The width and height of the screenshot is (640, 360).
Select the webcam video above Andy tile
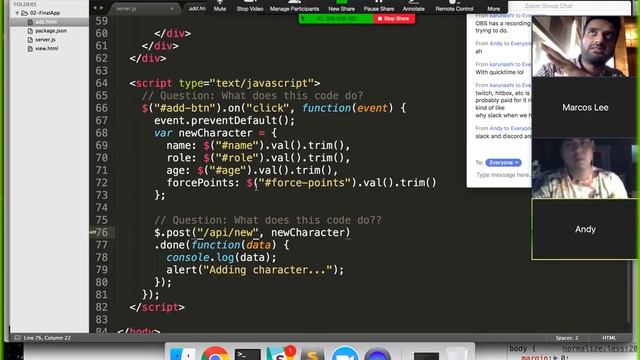click(584, 168)
